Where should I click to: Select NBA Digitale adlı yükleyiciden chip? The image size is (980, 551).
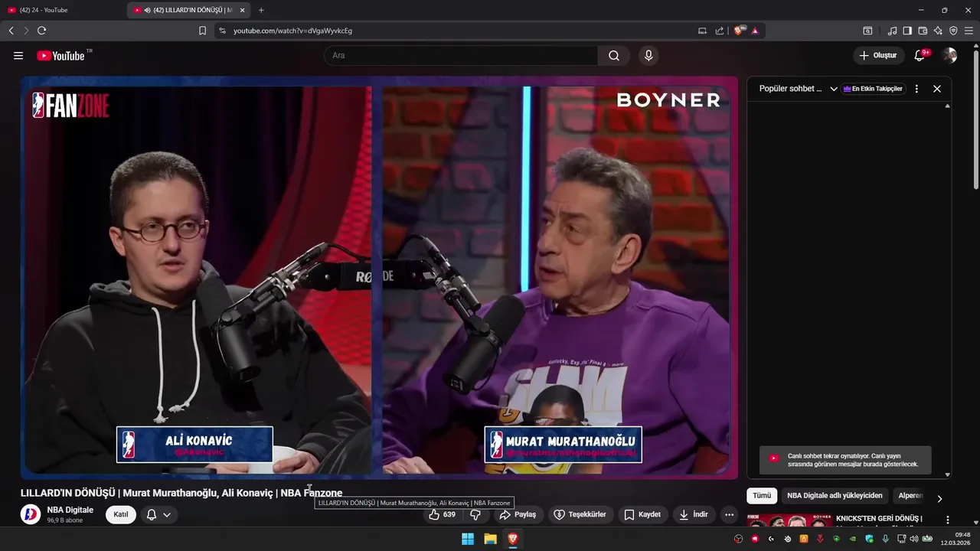click(835, 496)
